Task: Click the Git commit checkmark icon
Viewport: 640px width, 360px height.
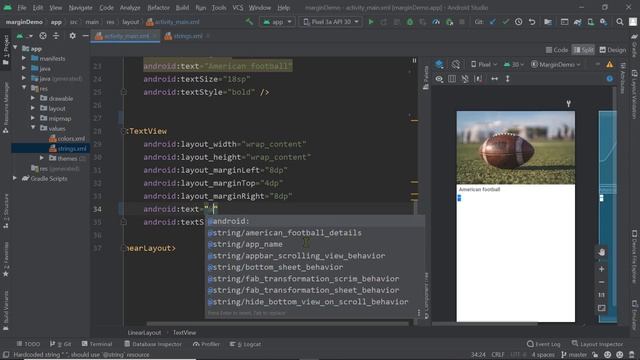Action: (x=505, y=22)
